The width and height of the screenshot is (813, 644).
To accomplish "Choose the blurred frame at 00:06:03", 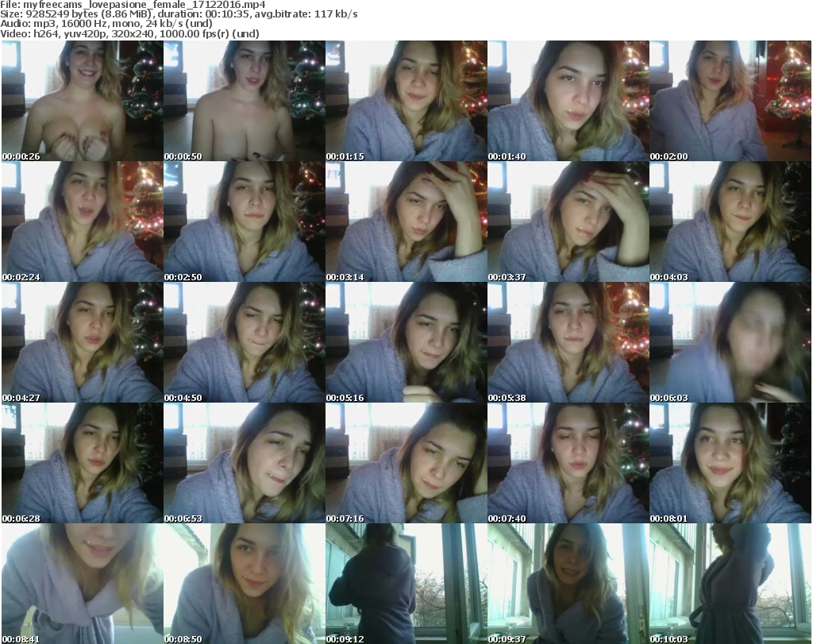I will tap(730, 343).
